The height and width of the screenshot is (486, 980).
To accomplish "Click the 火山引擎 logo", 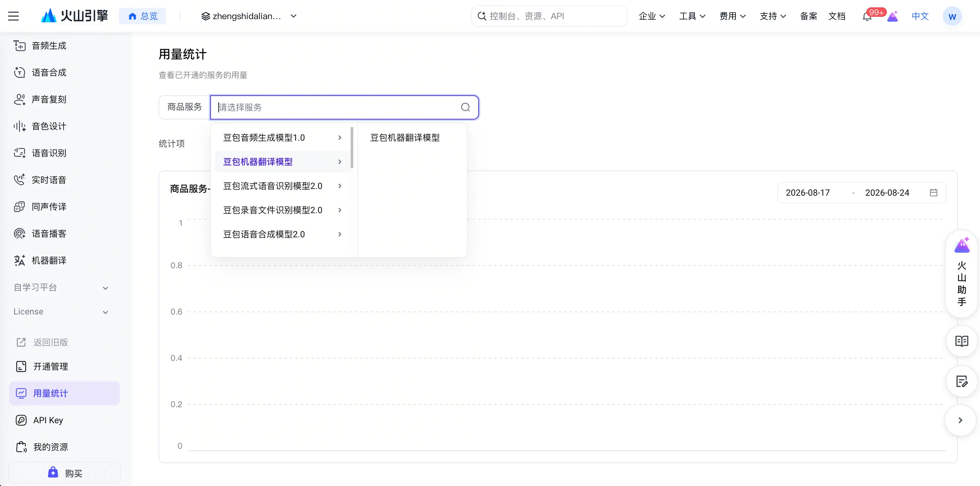I will [75, 16].
